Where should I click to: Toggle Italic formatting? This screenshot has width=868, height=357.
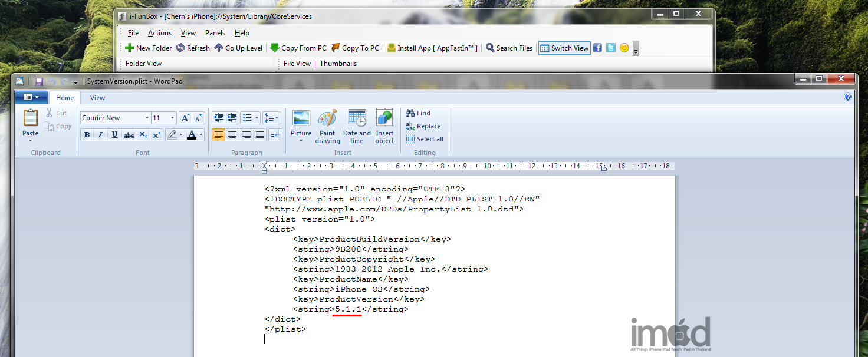100,135
